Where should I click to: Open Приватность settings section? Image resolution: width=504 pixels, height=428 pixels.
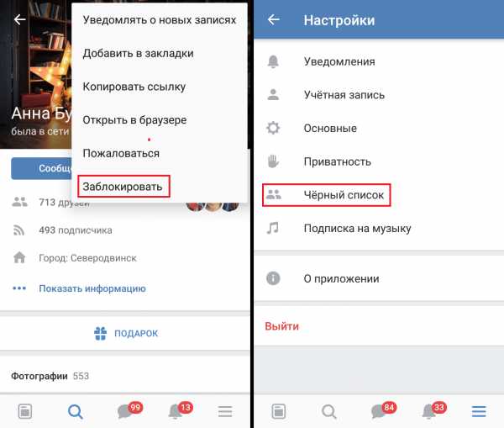point(379,161)
